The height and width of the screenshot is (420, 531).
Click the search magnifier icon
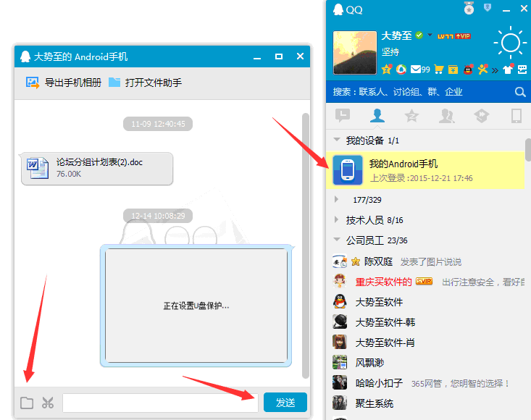point(519,92)
